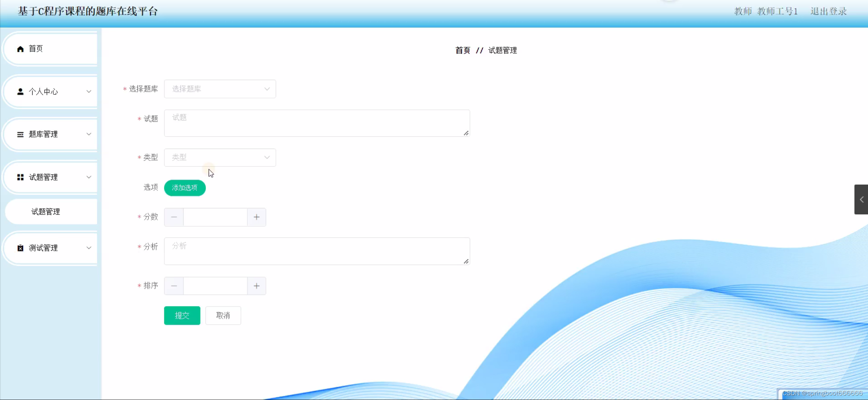Screen dimensions: 868x400
Task: Click the clipboard icon for 测试管理
Action: (20, 248)
